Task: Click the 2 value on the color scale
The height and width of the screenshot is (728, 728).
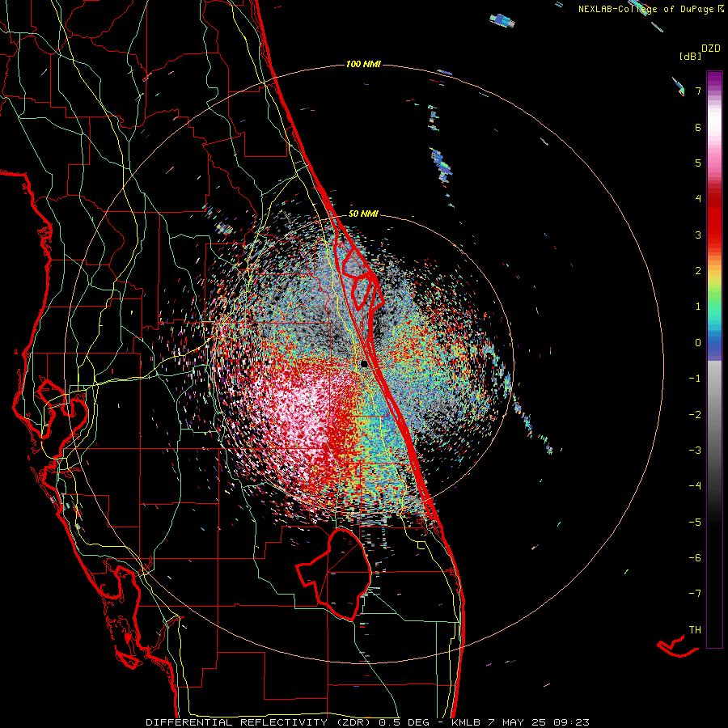Action: click(x=698, y=271)
